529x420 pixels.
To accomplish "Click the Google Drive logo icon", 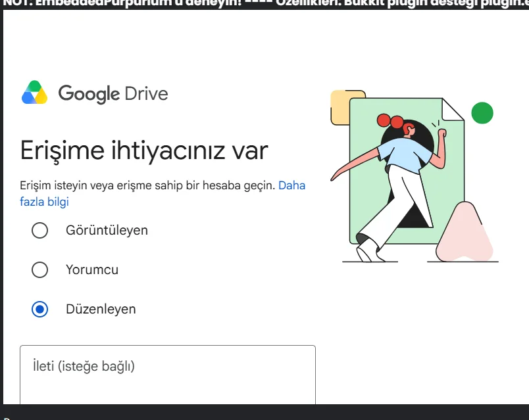I will [34, 93].
